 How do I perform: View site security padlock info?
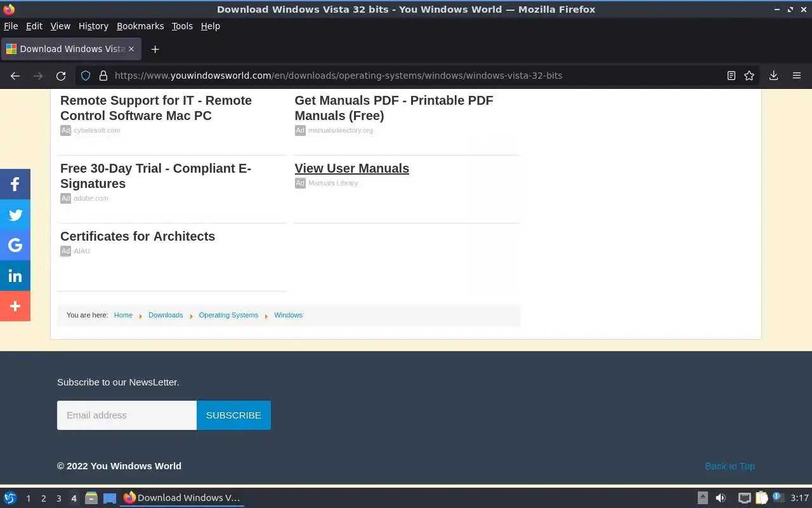click(103, 76)
